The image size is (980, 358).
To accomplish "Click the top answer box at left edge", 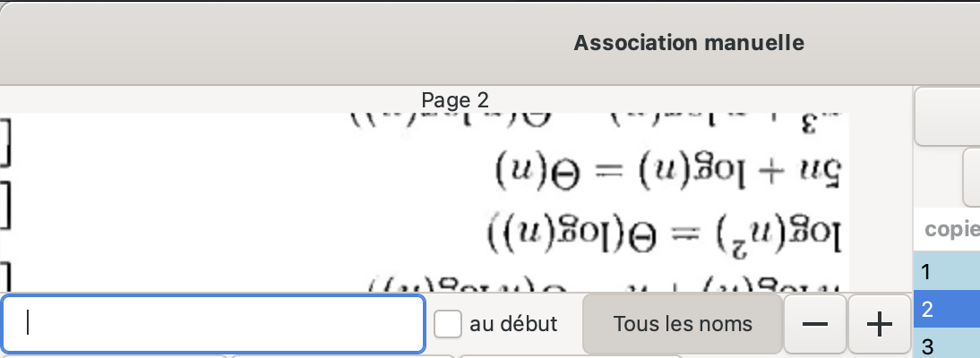I will [5, 143].
